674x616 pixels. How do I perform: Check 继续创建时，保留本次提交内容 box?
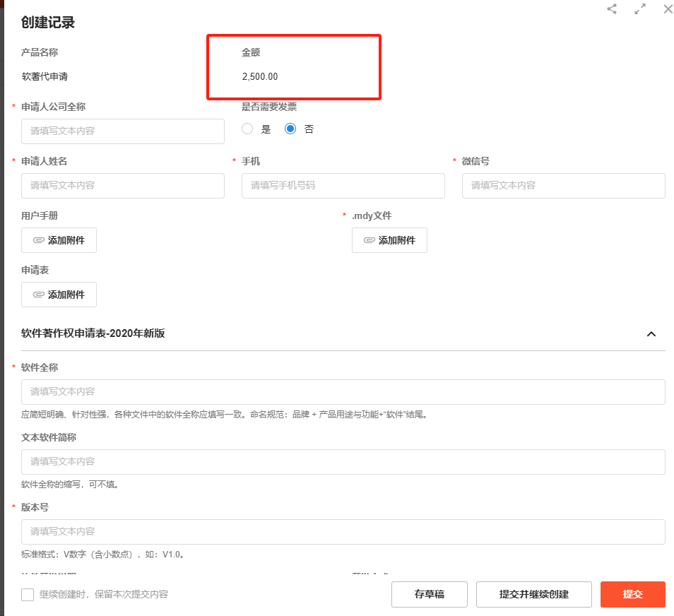click(x=28, y=595)
